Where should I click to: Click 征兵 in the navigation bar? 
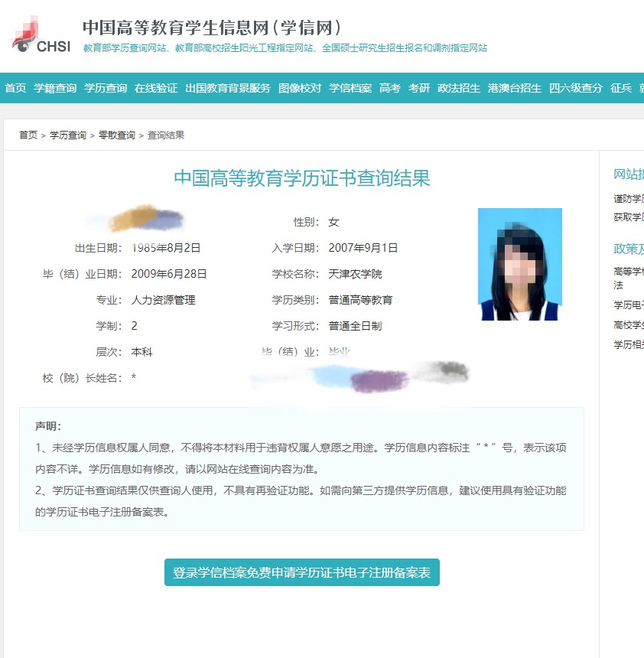point(621,88)
